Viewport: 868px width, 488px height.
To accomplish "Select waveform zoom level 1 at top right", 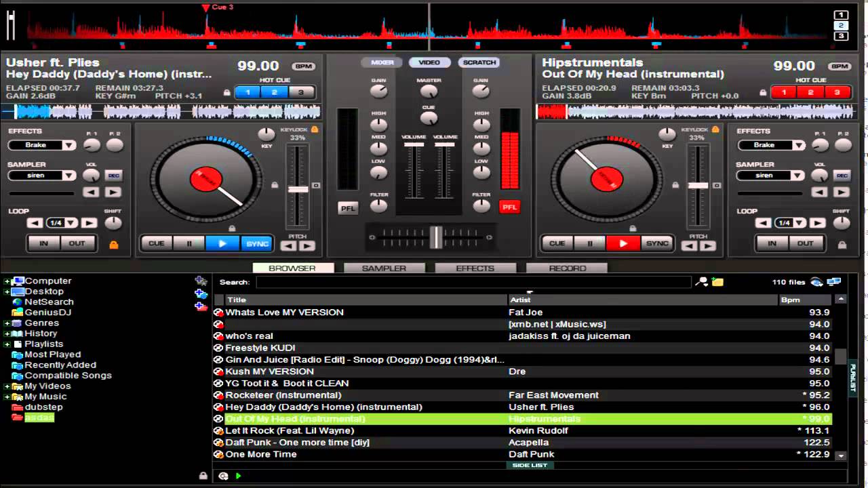I will click(x=841, y=15).
